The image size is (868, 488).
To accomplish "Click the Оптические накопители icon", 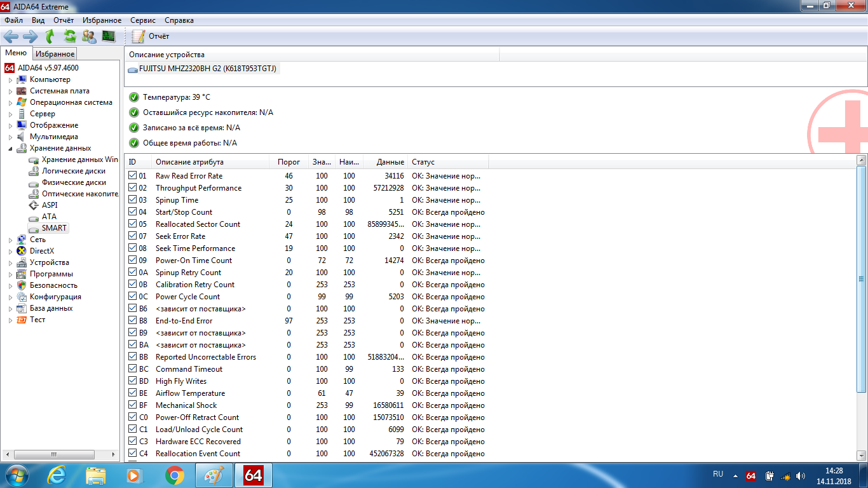I will pos(34,194).
